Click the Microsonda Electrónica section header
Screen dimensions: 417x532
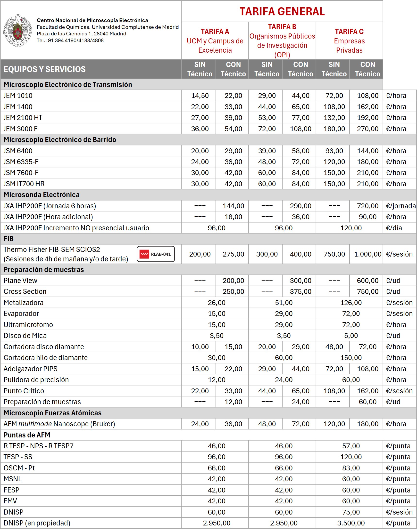42,195
